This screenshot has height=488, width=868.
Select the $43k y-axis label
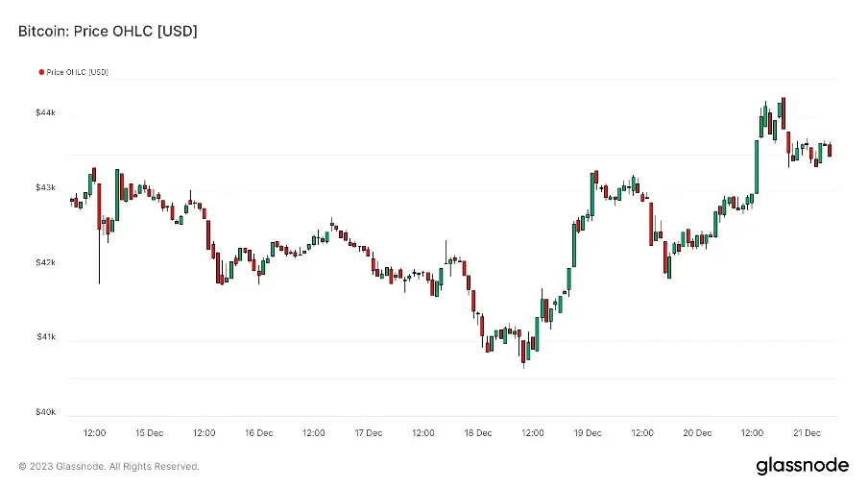pos(45,188)
